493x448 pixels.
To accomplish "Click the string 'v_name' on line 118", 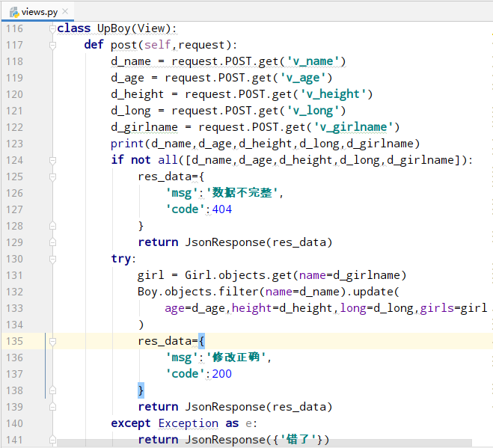I will pyautogui.click(x=313, y=61).
